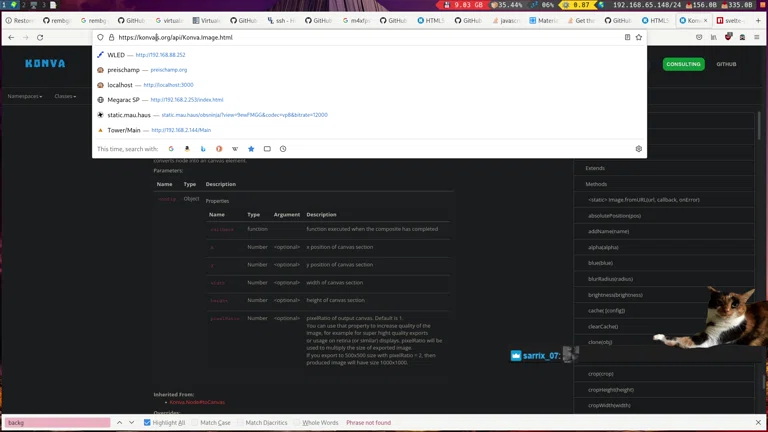Jump to previous find match
Viewport: 768px width, 432px height.
120,422
